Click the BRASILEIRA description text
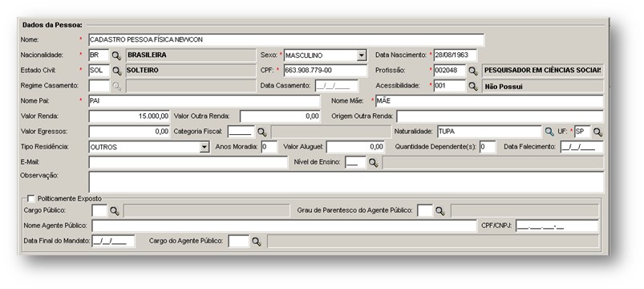The width and height of the screenshot is (644, 289). point(146,55)
